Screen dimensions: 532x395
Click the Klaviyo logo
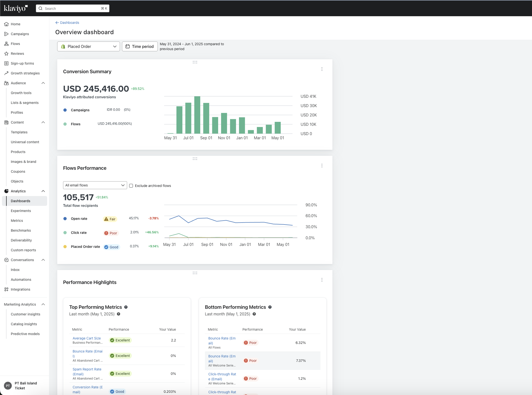(x=16, y=8)
